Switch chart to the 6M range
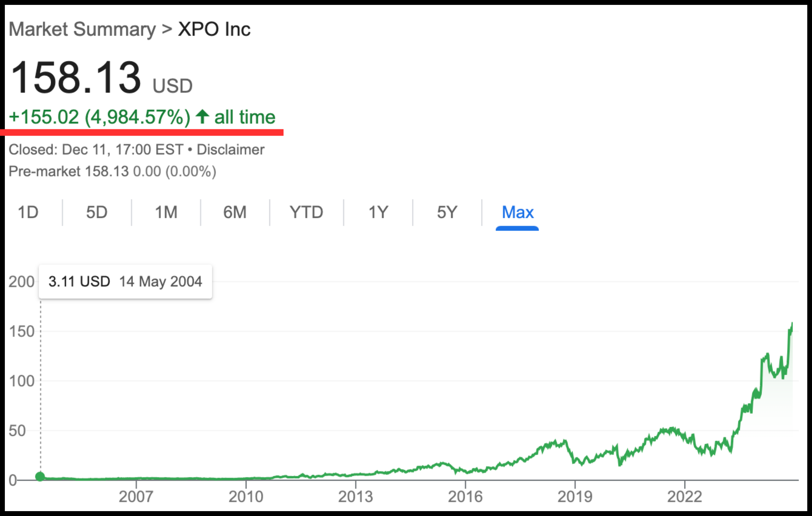 click(x=235, y=212)
